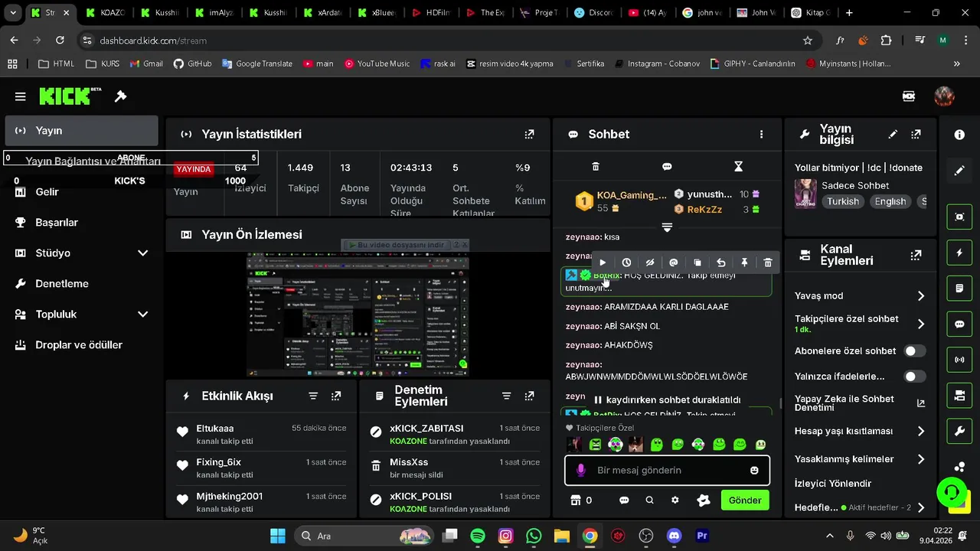Click the Turkish language tag
Image resolution: width=980 pixels, height=551 pixels.
tap(843, 201)
